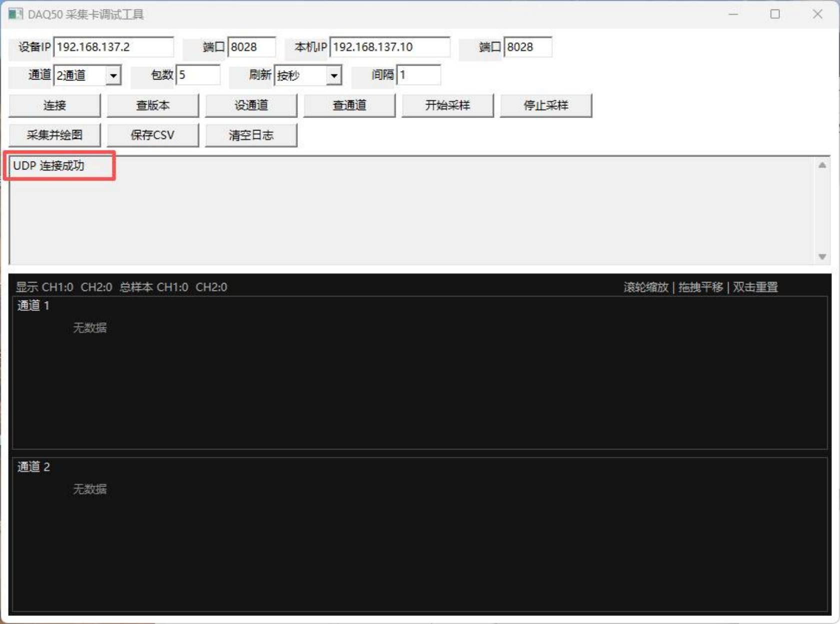Save data using 保存CSV button

[x=152, y=135]
